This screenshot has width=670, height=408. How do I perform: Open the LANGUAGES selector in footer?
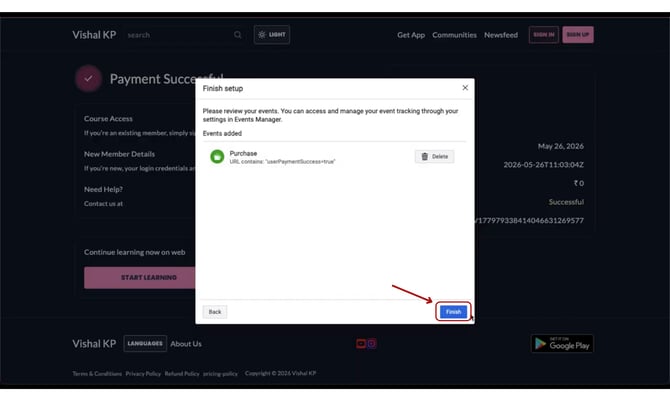pyautogui.click(x=145, y=343)
